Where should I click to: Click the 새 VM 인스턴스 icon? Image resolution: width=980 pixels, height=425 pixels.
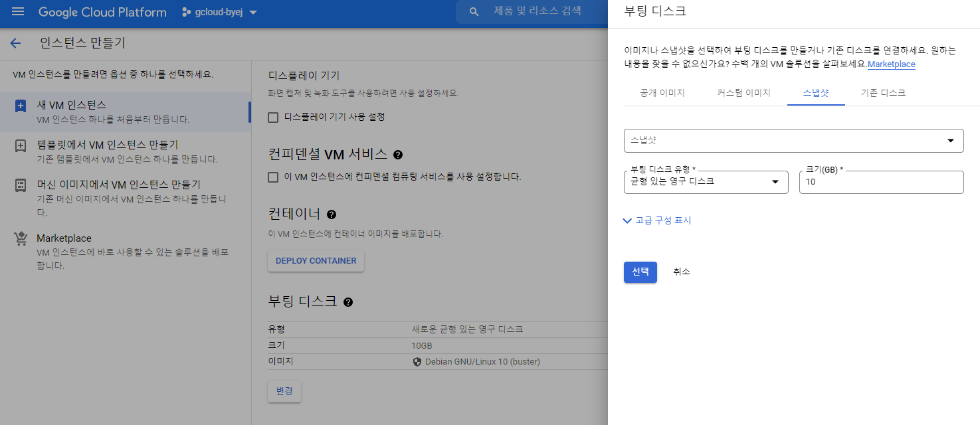pyautogui.click(x=21, y=106)
